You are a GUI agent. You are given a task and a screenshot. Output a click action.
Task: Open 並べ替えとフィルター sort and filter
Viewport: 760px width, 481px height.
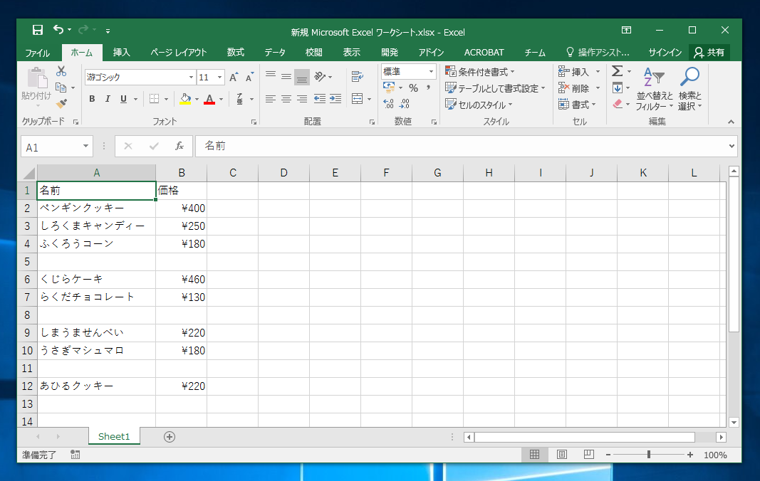tap(654, 89)
